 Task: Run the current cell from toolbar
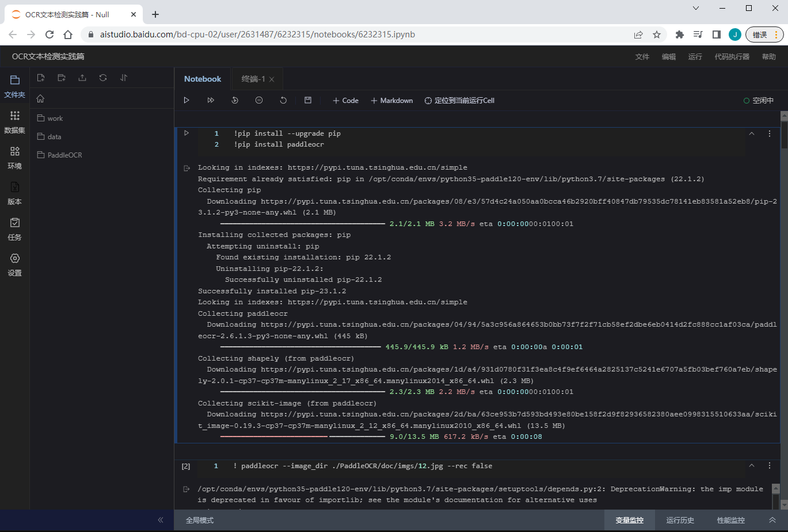coord(186,100)
